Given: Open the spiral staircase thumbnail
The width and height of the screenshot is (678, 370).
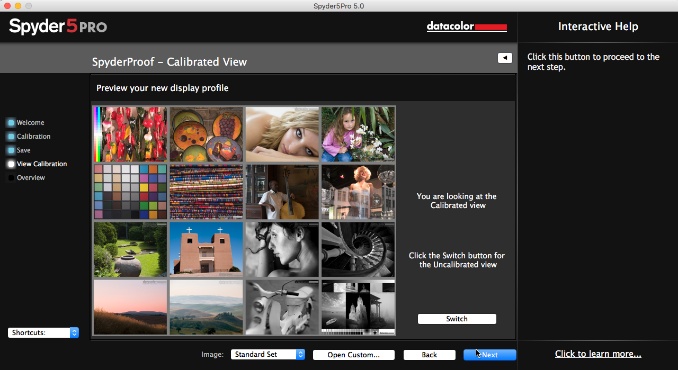Looking at the screenshot, I should tap(358, 249).
